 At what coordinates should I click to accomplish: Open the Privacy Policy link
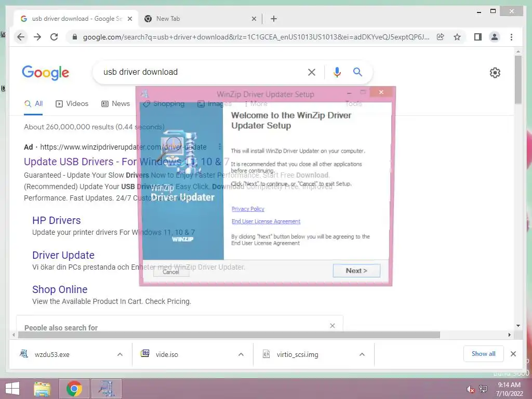[248, 209]
